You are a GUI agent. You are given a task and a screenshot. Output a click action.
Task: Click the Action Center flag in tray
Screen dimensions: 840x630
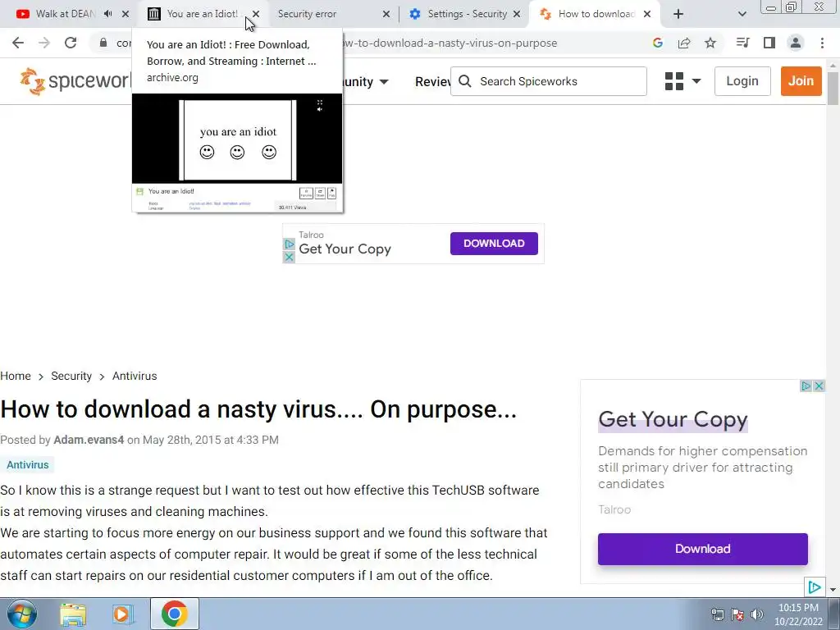click(x=737, y=614)
